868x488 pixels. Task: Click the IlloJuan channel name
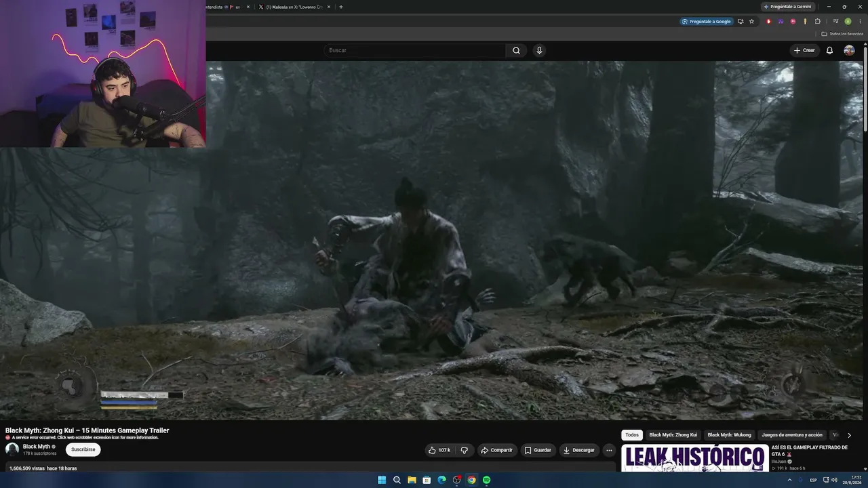778,462
